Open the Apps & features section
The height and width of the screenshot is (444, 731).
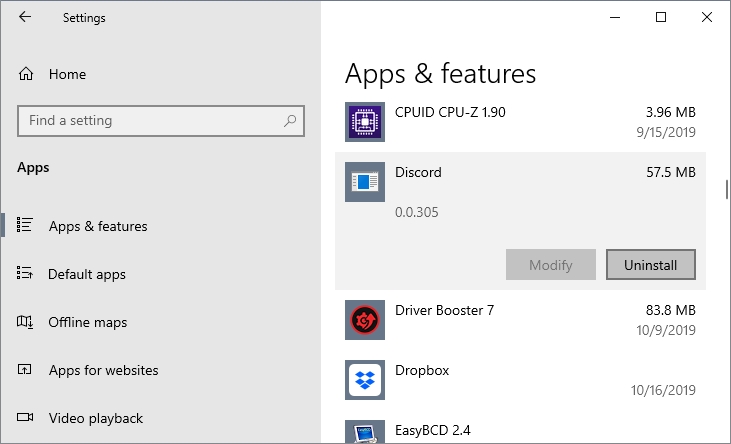tap(98, 226)
